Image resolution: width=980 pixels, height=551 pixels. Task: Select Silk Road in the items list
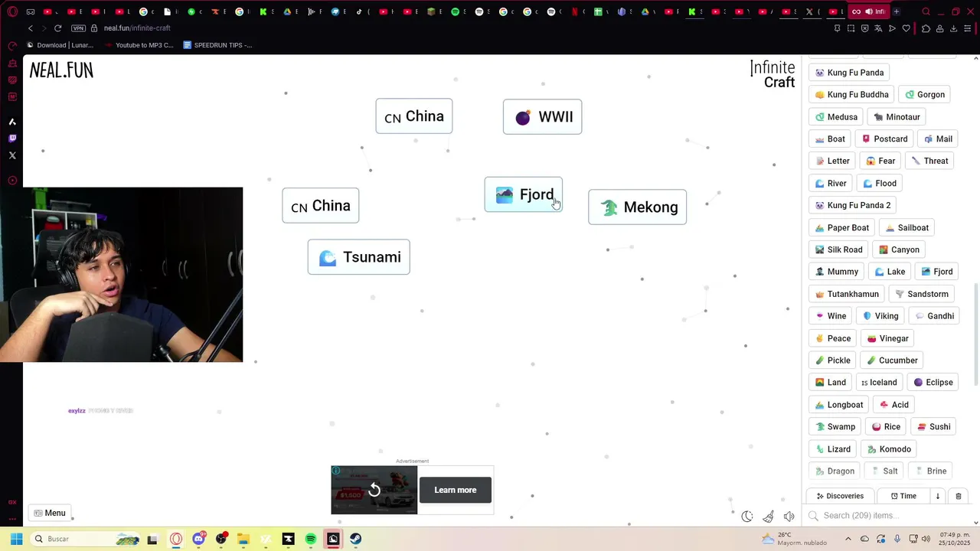point(839,249)
